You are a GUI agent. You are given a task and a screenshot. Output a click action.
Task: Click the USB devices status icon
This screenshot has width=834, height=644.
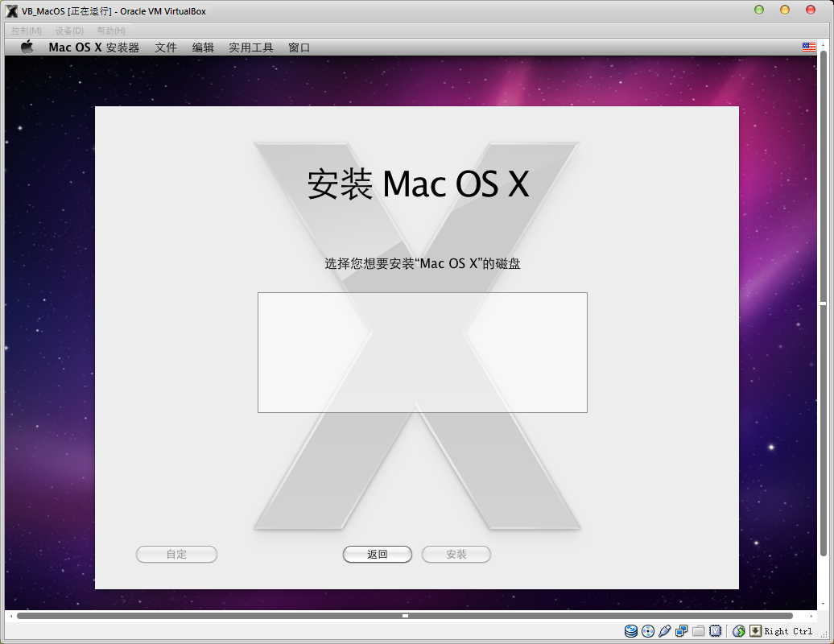pos(664,630)
